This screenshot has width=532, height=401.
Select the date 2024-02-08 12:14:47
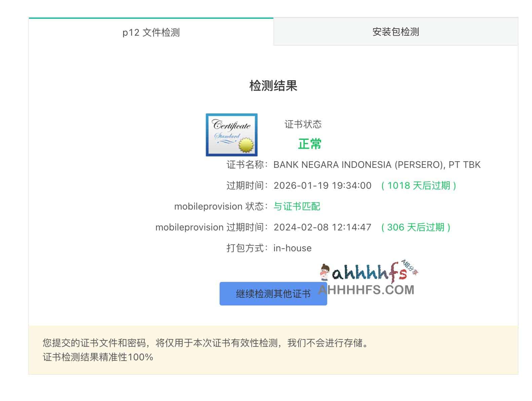(x=322, y=227)
